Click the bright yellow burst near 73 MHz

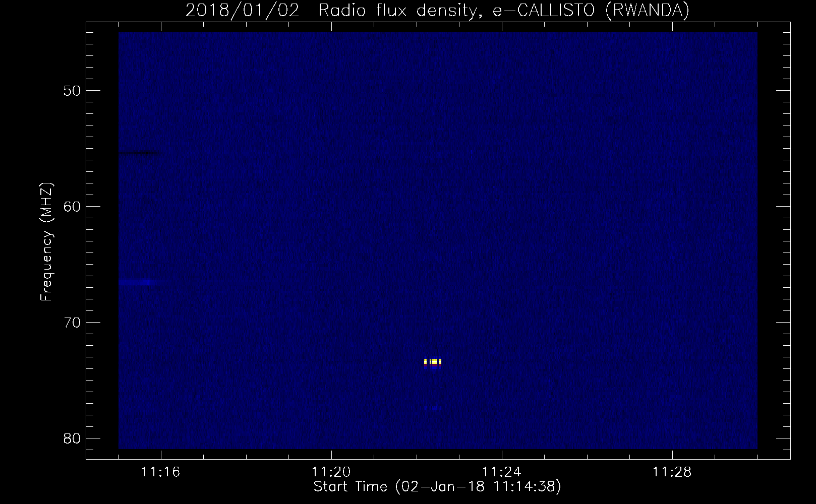pos(433,362)
